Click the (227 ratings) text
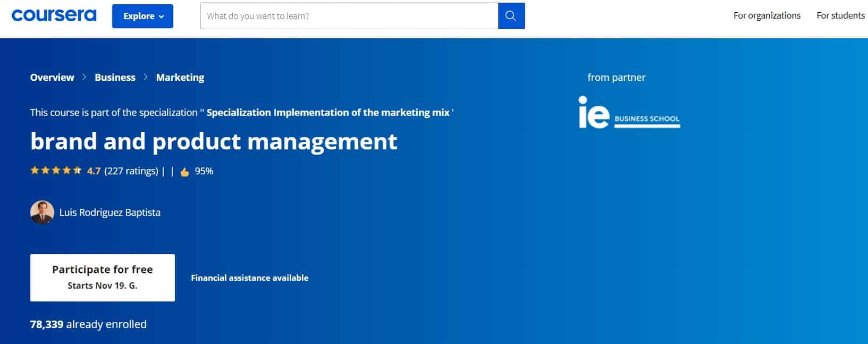The image size is (868, 344). (x=131, y=171)
